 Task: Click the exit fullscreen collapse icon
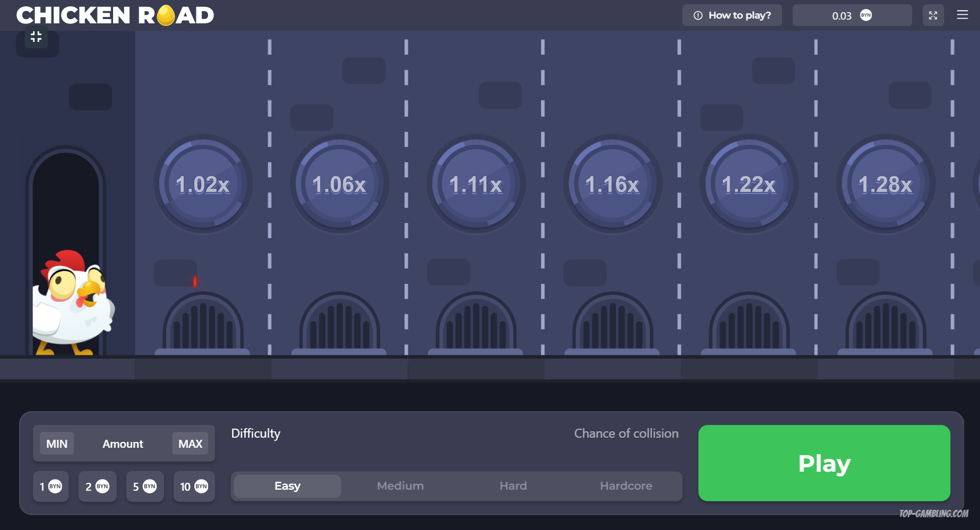click(36, 37)
